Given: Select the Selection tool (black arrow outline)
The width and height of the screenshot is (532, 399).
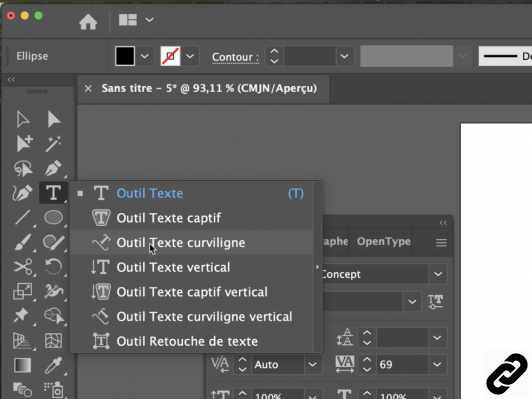Looking at the screenshot, I should [23, 119].
